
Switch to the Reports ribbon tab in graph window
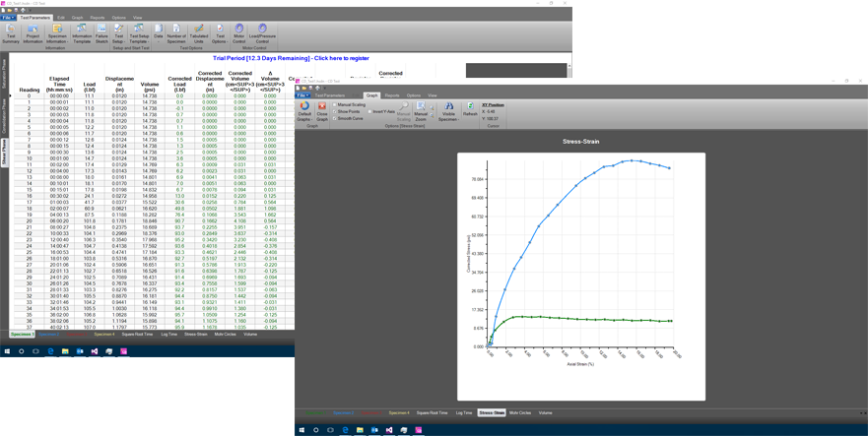(x=392, y=95)
